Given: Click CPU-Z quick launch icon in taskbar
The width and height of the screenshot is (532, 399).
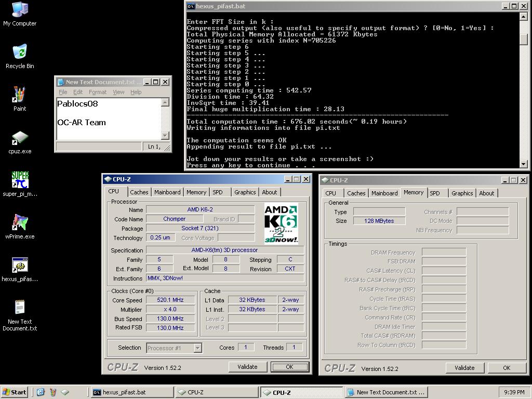Looking at the screenshot, I should [x=65, y=392].
